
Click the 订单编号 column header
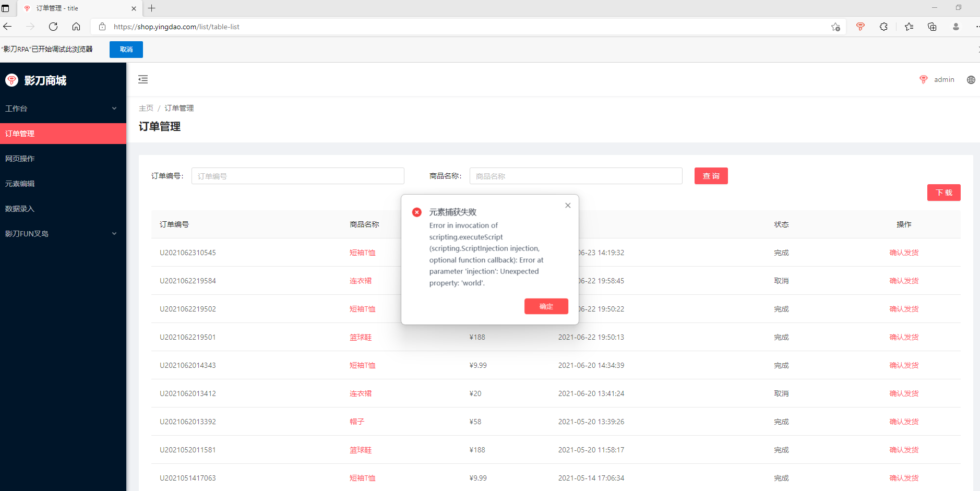(174, 224)
